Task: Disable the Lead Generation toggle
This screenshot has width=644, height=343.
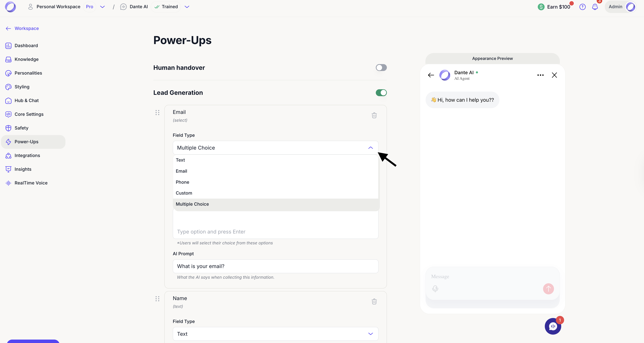Action: pos(381,93)
